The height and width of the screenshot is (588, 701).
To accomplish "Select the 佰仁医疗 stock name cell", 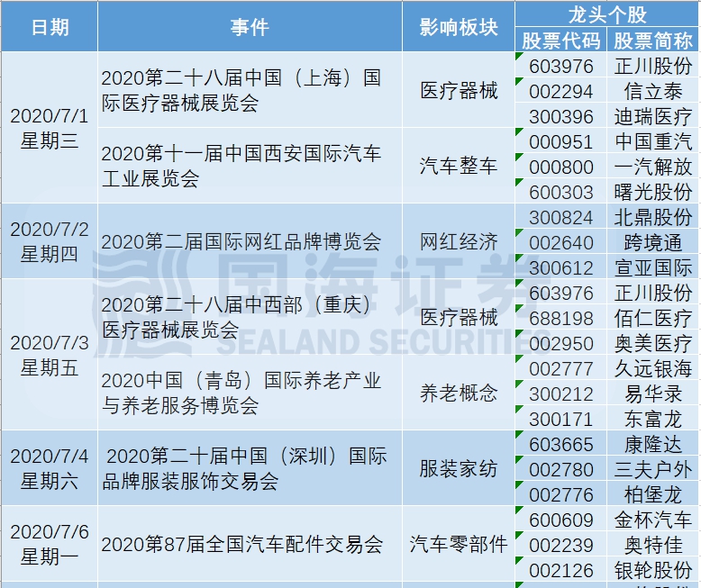I will (x=653, y=318).
